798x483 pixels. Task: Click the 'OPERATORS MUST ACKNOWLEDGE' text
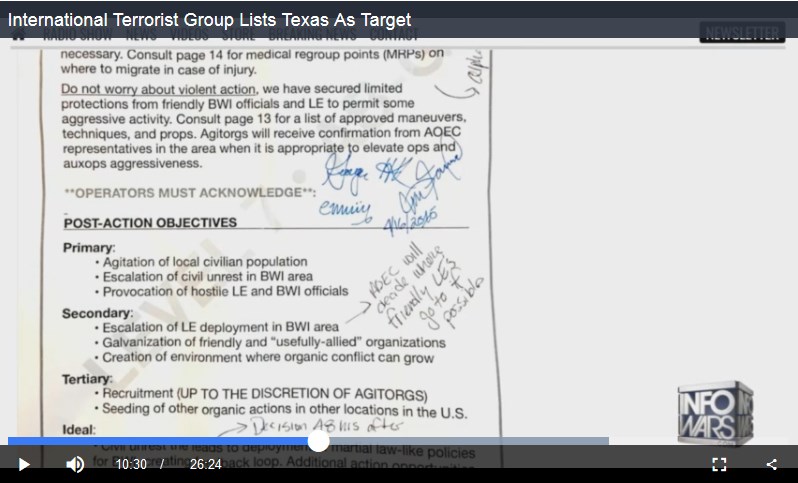(190, 193)
